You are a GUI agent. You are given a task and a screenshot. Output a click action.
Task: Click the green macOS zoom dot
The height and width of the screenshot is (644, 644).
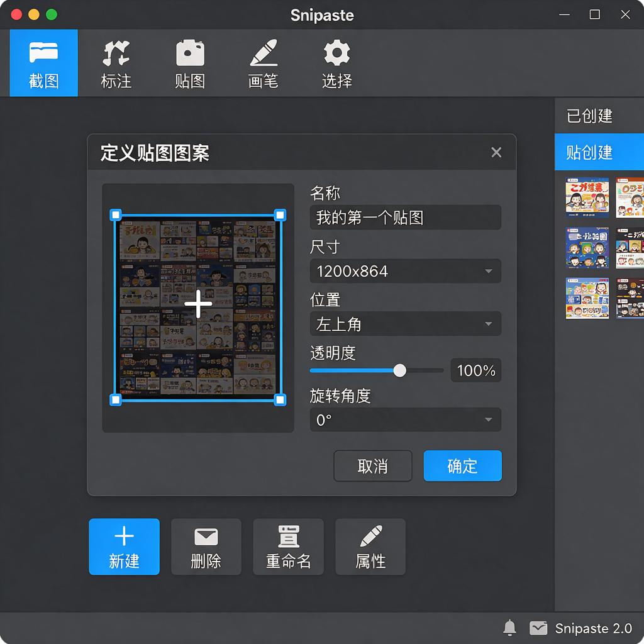(52, 15)
